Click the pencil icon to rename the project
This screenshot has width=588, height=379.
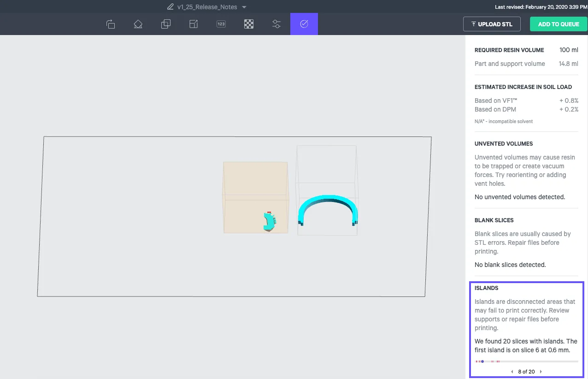171,7
